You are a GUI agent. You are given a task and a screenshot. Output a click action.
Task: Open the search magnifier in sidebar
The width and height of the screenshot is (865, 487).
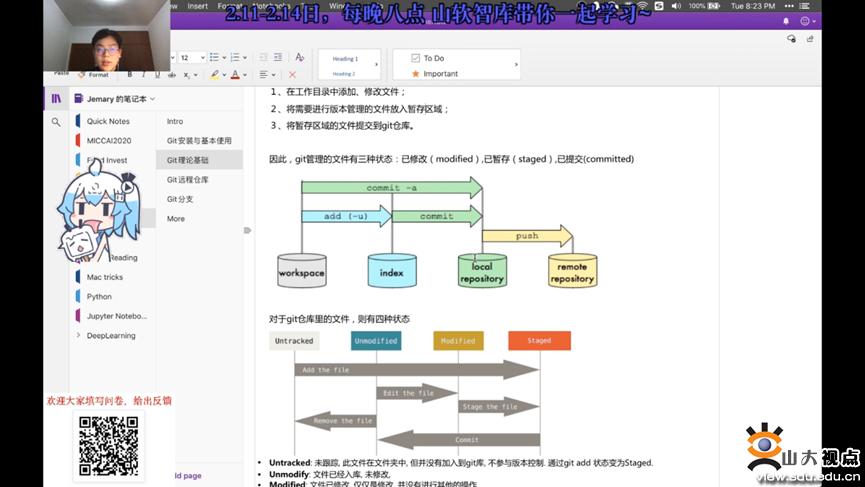click(x=56, y=122)
